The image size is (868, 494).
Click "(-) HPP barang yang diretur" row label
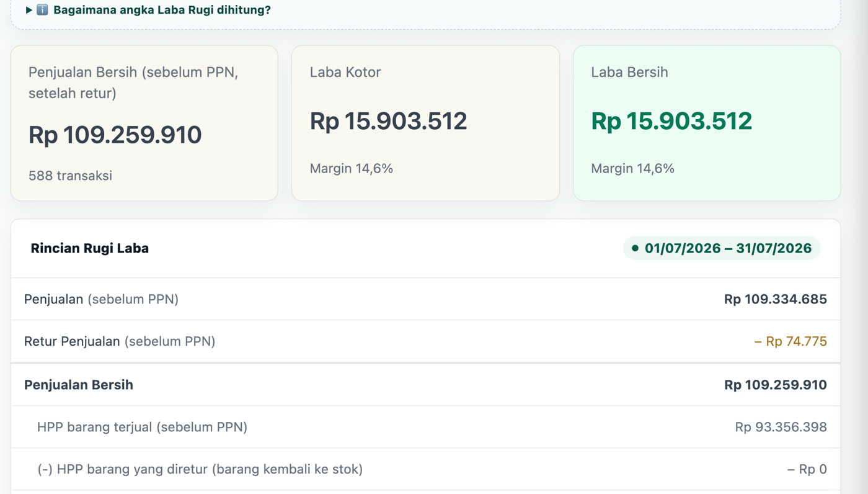(200, 469)
